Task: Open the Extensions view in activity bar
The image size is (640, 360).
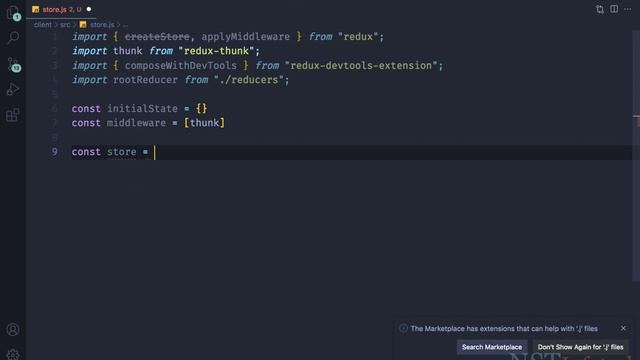Action: (x=13, y=115)
